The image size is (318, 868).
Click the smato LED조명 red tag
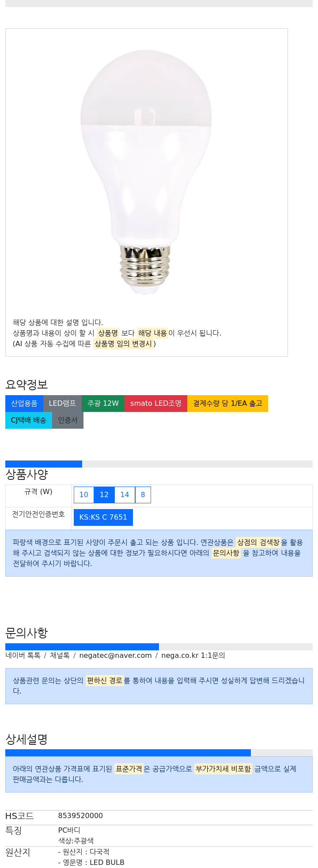[x=156, y=404]
